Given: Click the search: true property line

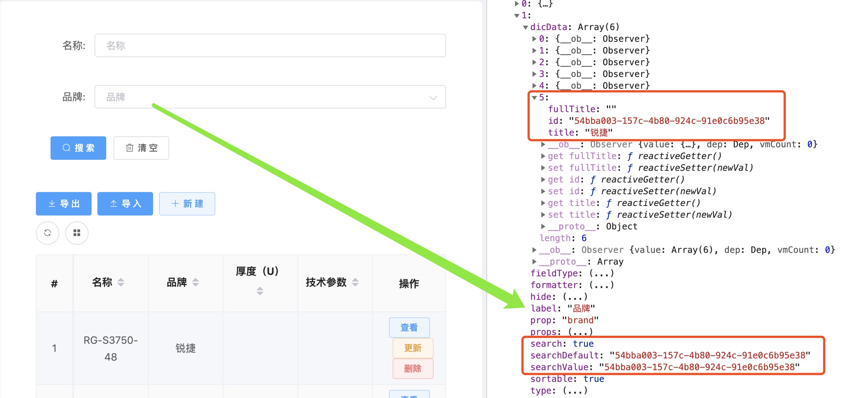Looking at the screenshot, I should coord(562,344).
